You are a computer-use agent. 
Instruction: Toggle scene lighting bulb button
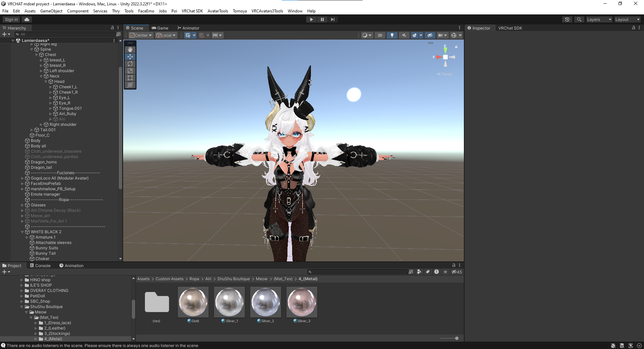(392, 35)
